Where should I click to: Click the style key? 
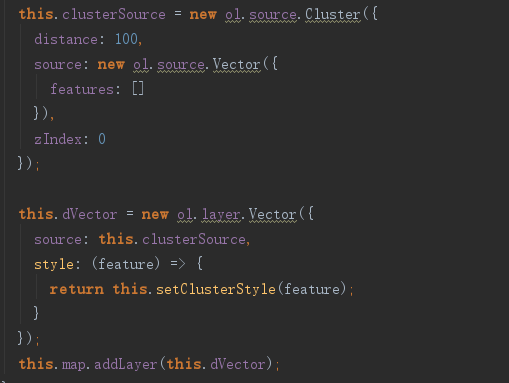(54, 264)
